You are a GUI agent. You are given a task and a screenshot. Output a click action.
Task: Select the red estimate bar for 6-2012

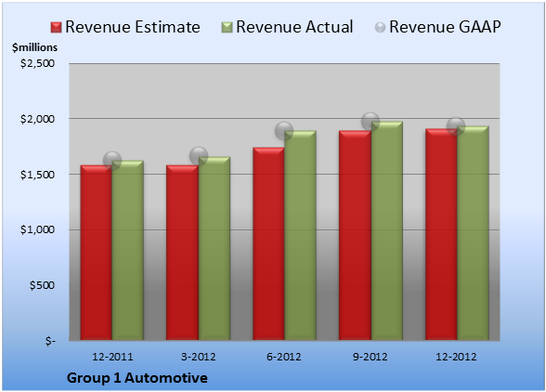click(268, 244)
